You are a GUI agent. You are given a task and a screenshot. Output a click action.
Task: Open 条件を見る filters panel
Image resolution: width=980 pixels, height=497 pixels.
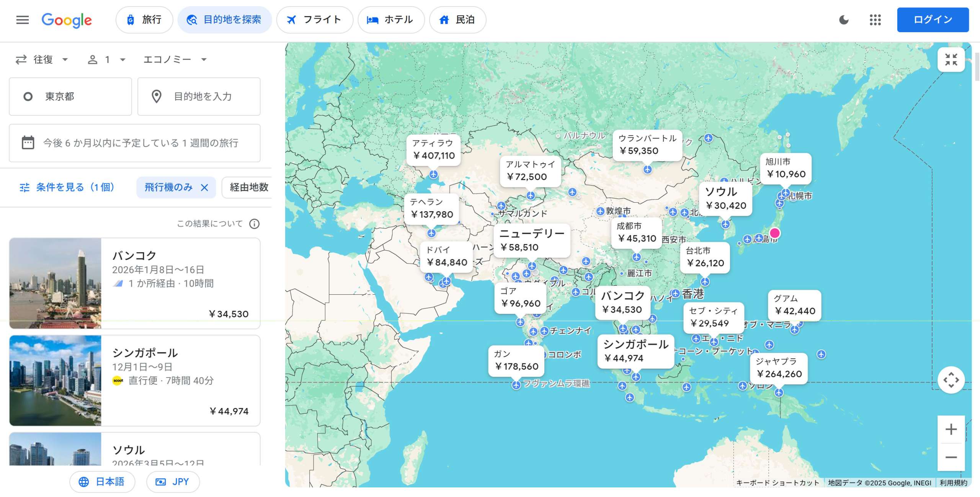click(67, 187)
